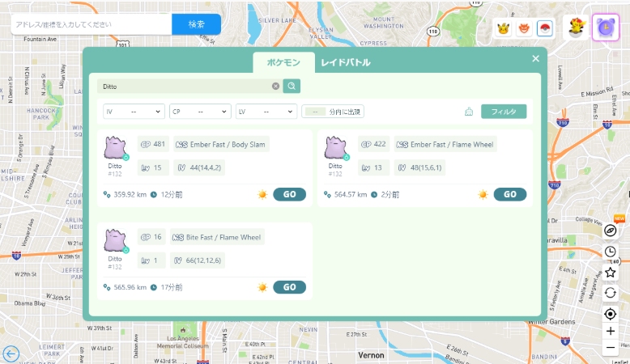The image size is (630, 364).
Task: Click sunny weather icon on 565.96 km card
Action: pos(262,287)
